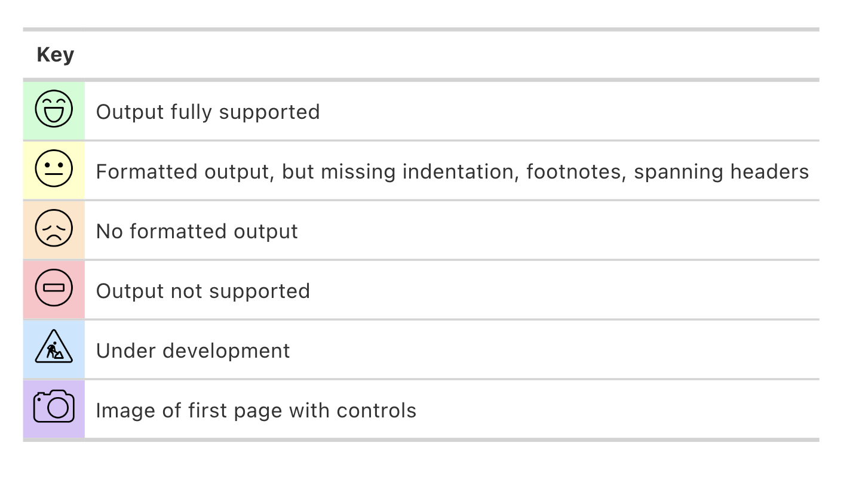The width and height of the screenshot is (853, 504).
Task: Click the no-entry minus circle icon
Action: click(x=54, y=288)
